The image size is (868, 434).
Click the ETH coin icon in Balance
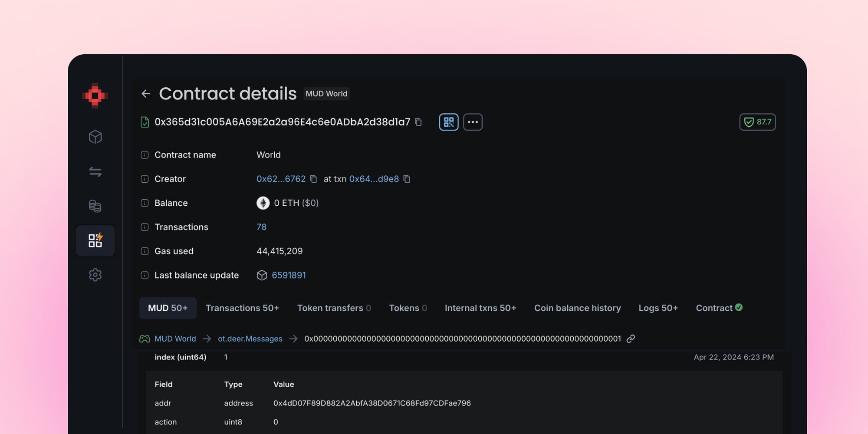[263, 203]
